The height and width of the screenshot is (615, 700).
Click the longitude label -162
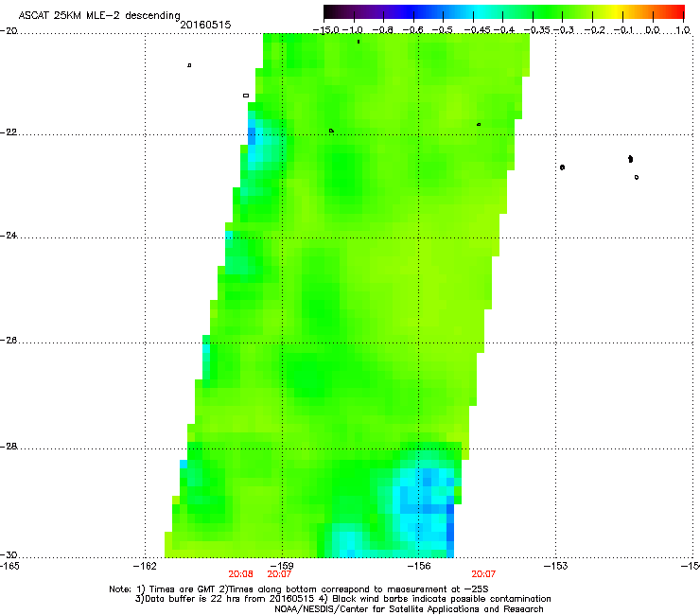click(x=145, y=566)
